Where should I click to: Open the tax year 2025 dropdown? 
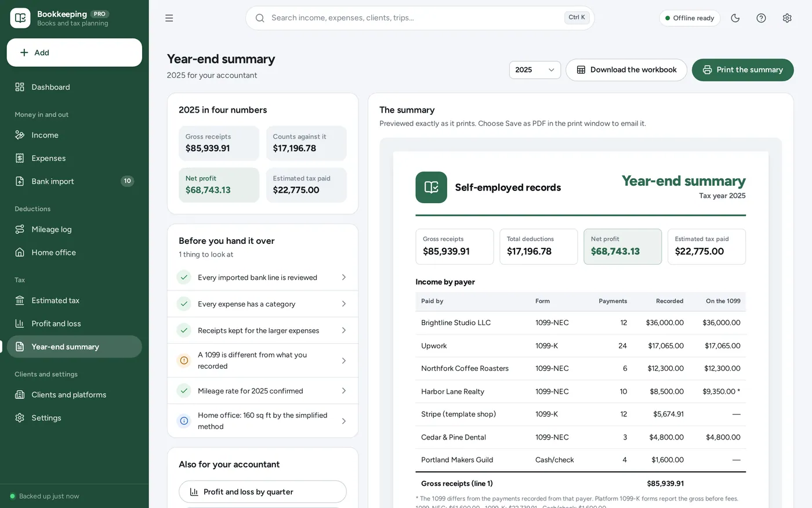(535, 70)
